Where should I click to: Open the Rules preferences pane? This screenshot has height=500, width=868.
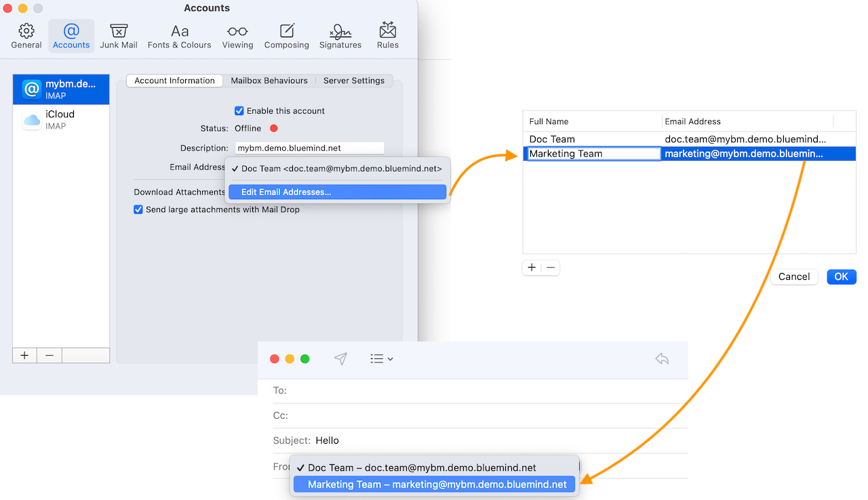[x=388, y=36]
